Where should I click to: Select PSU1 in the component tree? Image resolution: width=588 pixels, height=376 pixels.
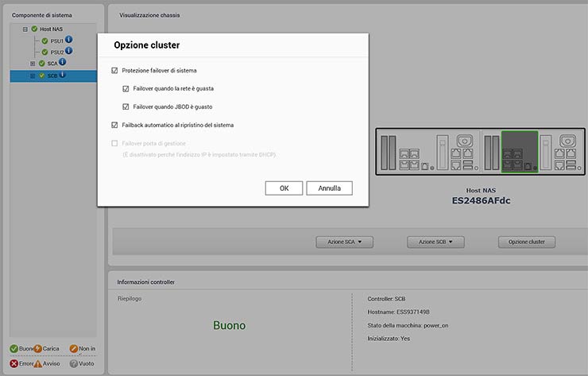tap(56, 41)
